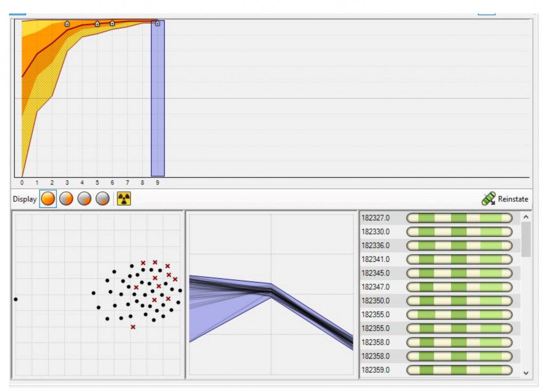Toggle the yellow radiation hazard icon
546x392 pixels.
click(124, 199)
